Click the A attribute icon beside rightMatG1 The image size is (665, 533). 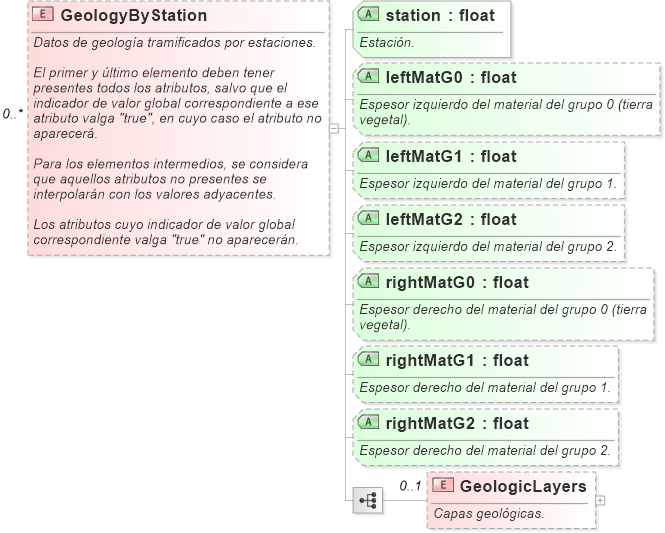pyautogui.click(x=368, y=360)
